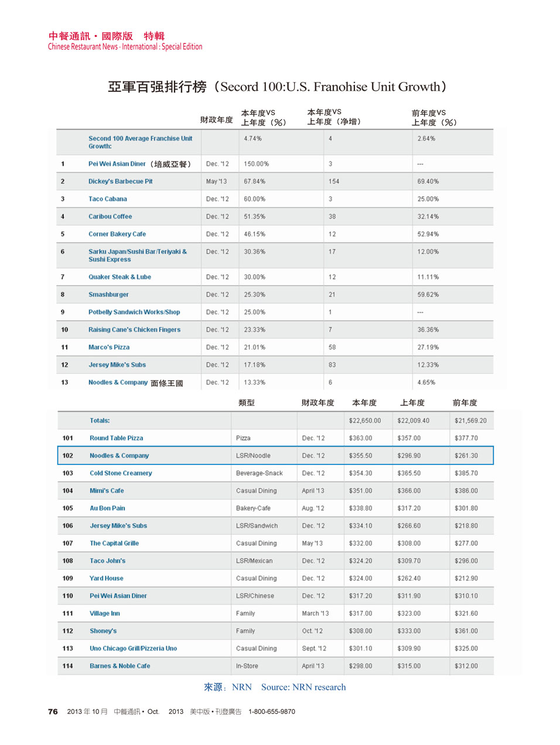Screen dimensions: 560x745
Task: Select the 150.00% growth value for Pei Wei
Action: click(x=257, y=164)
